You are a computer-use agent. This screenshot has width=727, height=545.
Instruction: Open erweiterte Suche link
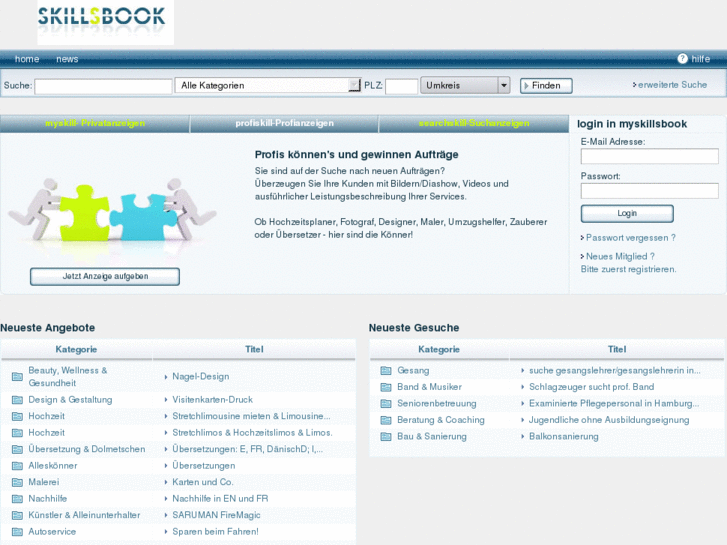[x=670, y=85]
